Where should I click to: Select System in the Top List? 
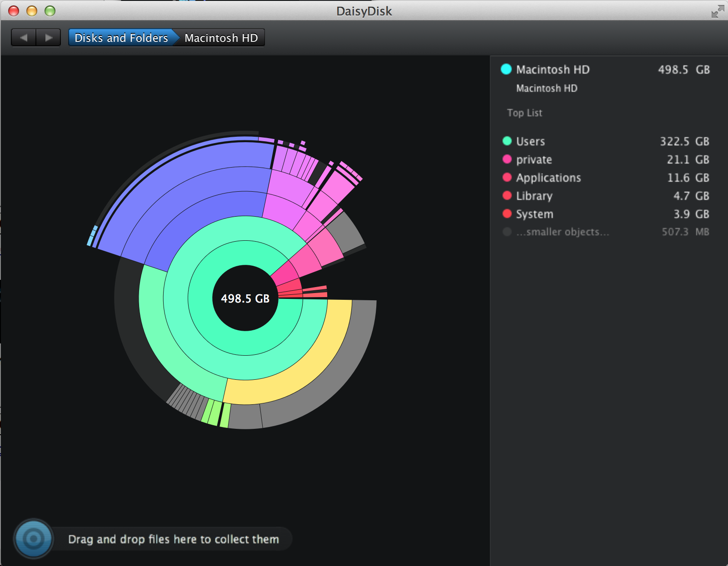[606, 214]
